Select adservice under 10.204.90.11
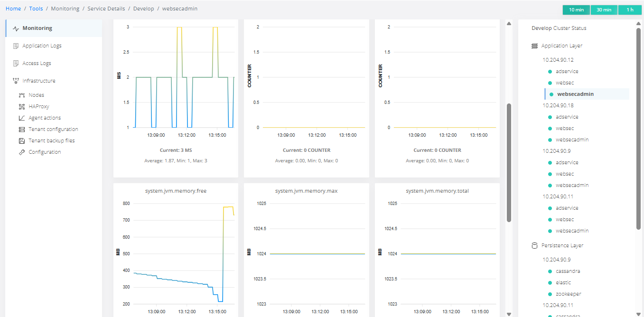This screenshot has width=644, height=317. click(x=567, y=208)
